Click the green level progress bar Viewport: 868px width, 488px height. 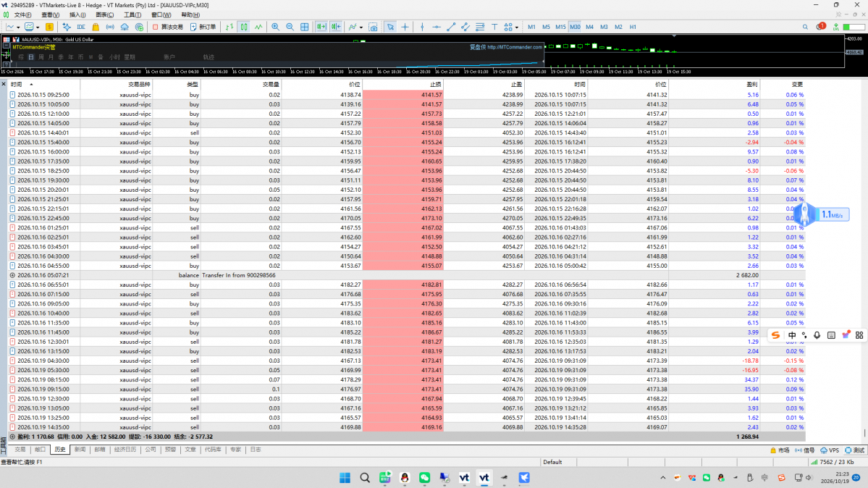(853, 27)
